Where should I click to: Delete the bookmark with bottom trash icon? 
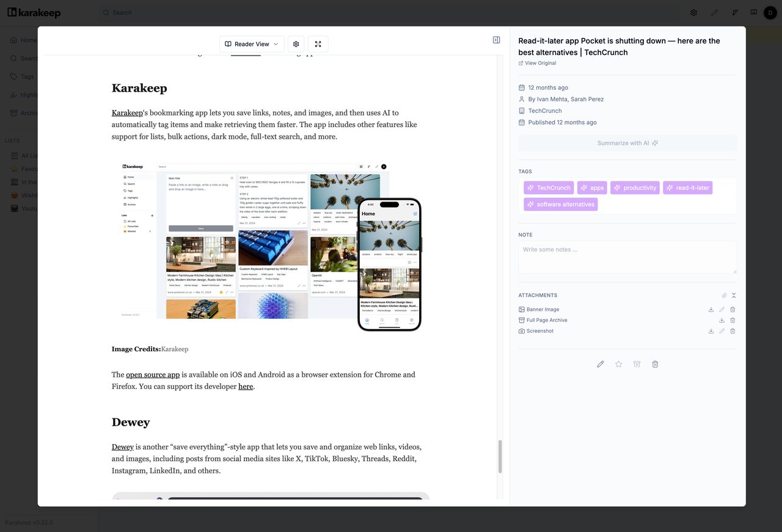pos(655,364)
